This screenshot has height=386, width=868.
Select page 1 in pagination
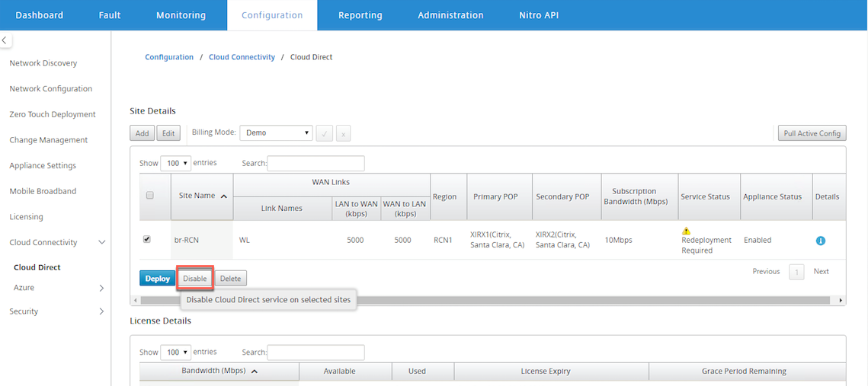(x=796, y=272)
